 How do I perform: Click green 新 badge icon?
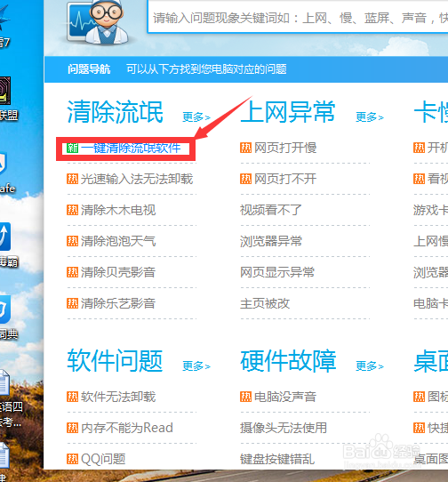73,149
